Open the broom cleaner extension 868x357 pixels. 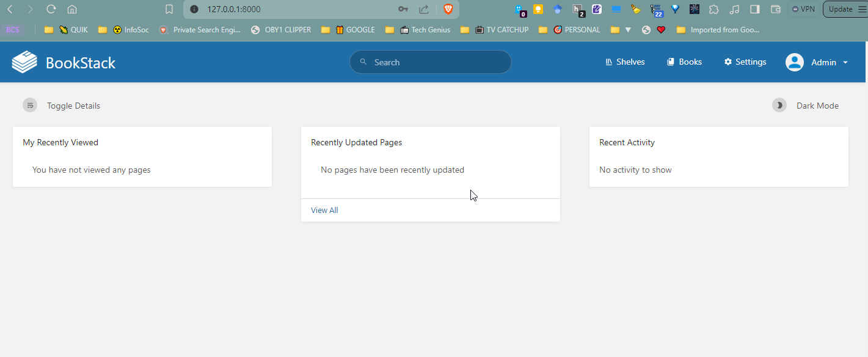click(636, 9)
